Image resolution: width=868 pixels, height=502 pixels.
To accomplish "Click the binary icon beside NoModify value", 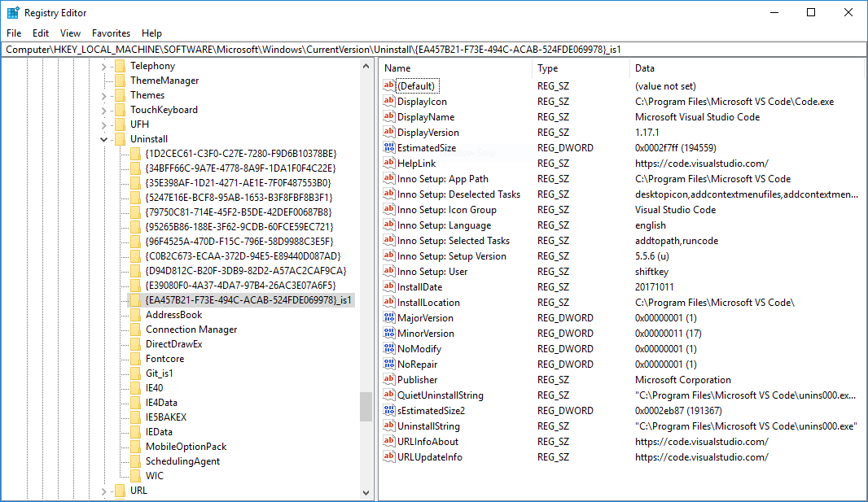I will (x=388, y=349).
